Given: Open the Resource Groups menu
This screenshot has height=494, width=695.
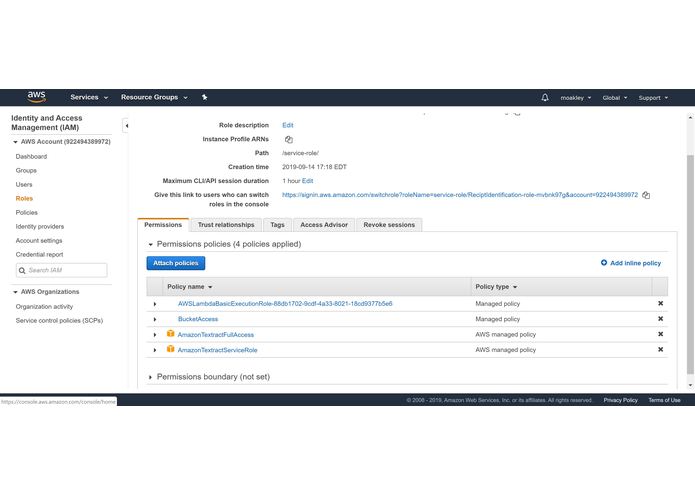Looking at the screenshot, I should 154,97.
